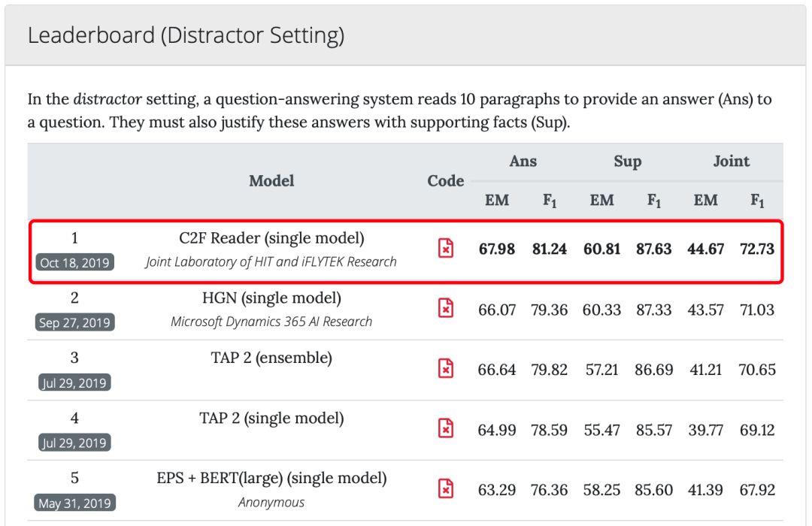Click the Ans column group header

523,161
